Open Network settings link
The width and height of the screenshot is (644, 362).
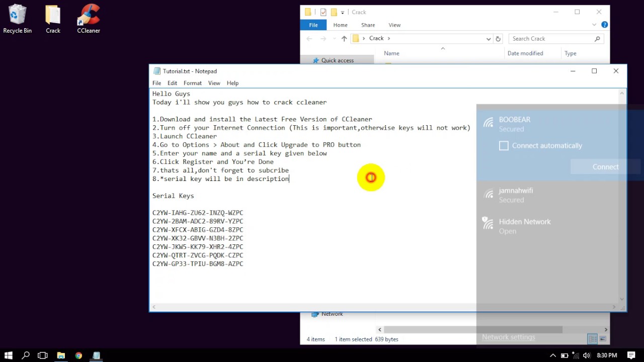click(x=508, y=337)
